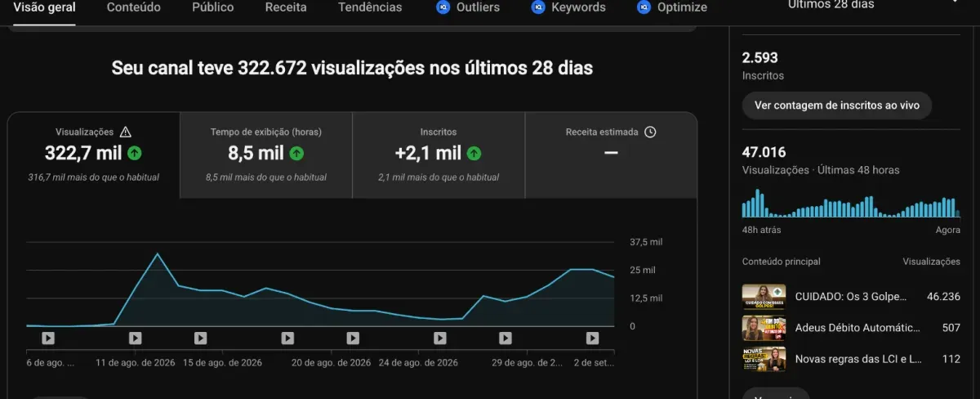Select the Tempo de exibição (horas) card
This screenshot has height=399, width=980.
coord(266,155)
